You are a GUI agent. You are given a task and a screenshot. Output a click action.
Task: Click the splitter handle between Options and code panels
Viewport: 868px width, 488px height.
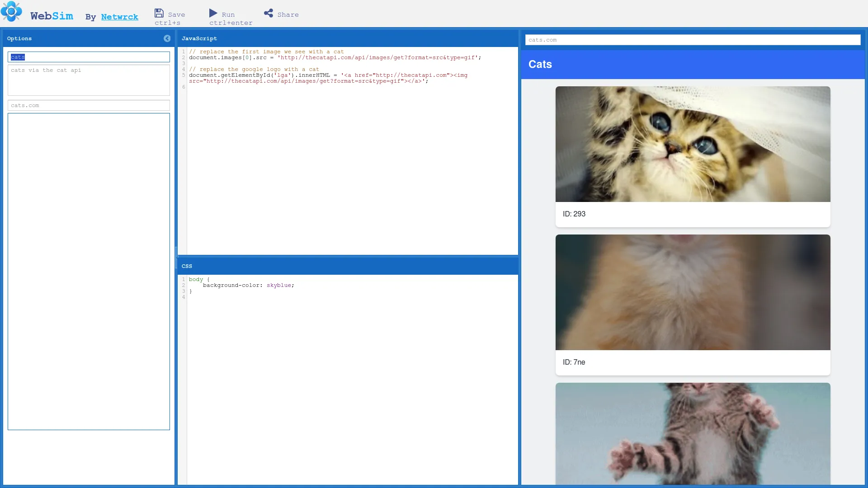click(176, 258)
